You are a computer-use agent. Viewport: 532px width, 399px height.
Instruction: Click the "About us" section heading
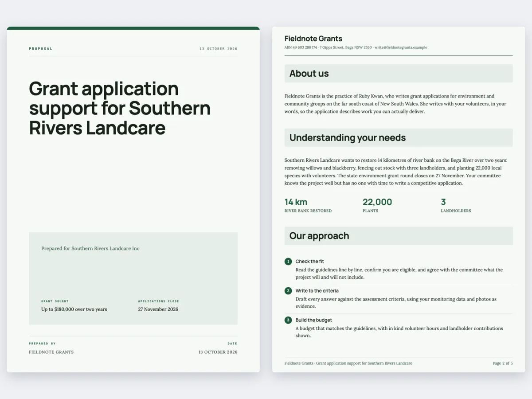[309, 74]
